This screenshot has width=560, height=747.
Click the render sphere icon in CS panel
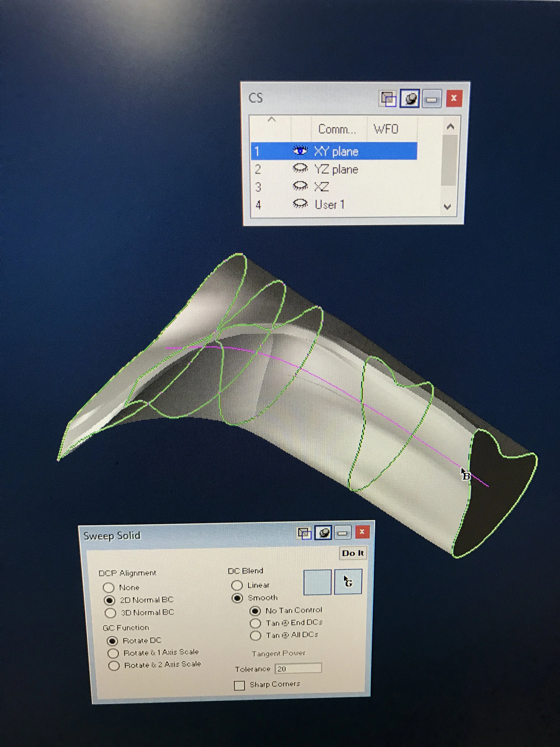pos(410,99)
